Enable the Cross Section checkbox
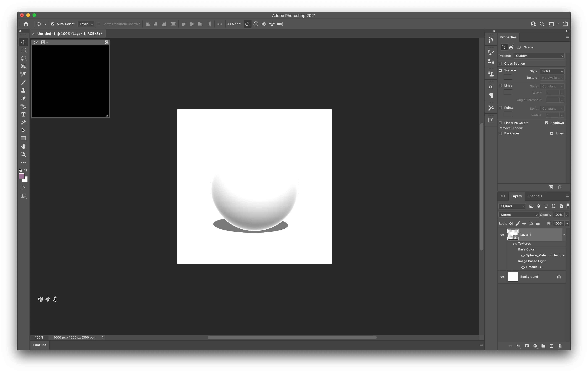The width and height of the screenshot is (588, 373). point(500,64)
